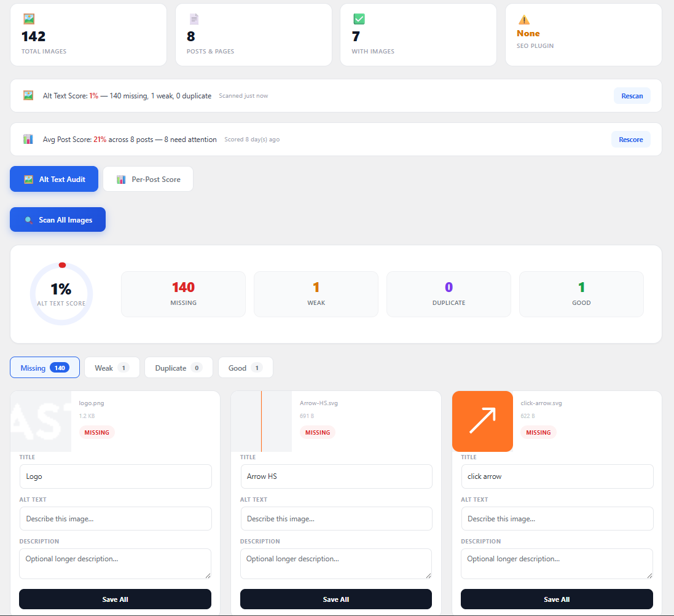This screenshot has height=616, width=674.
Task: Focus the Description box for logo.png
Action: click(x=115, y=564)
